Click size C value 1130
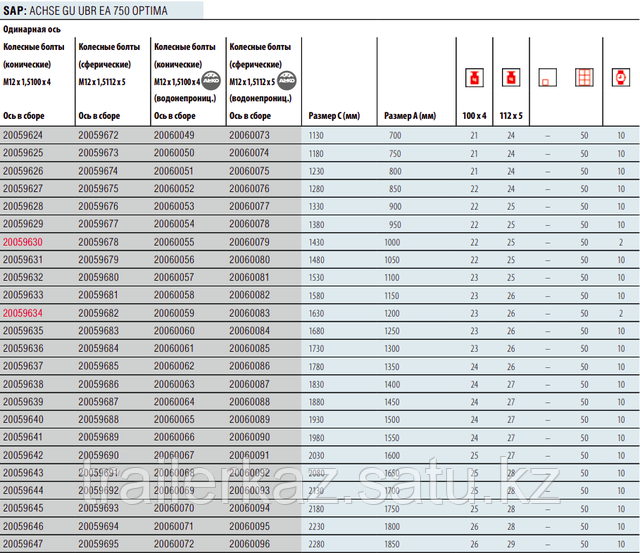Viewport: 640px width, 553px height. (316, 135)
